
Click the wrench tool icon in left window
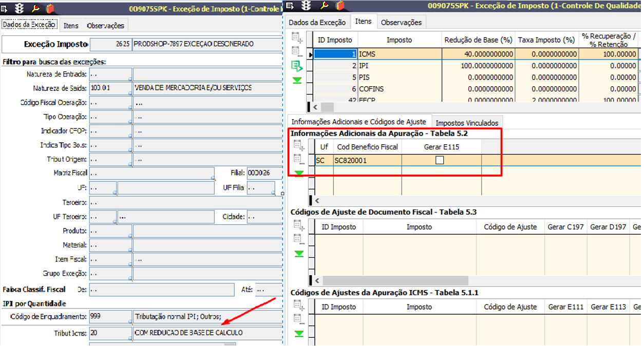35,8
